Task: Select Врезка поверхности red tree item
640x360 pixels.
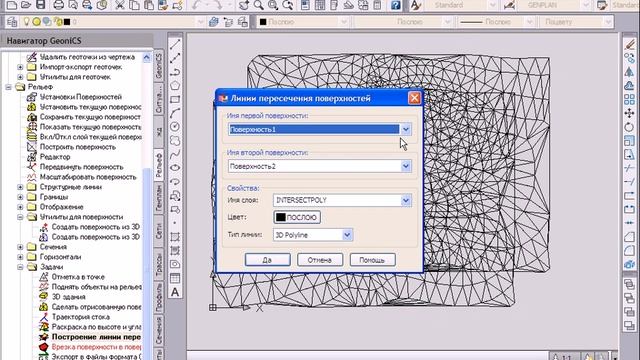Action: click(96, 347)
